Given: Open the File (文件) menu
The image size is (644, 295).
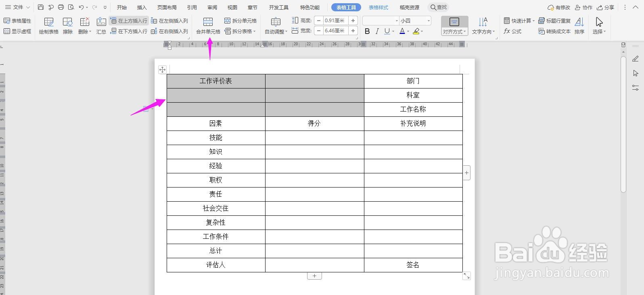Looking at the screenshot, I should click(17, 7).
